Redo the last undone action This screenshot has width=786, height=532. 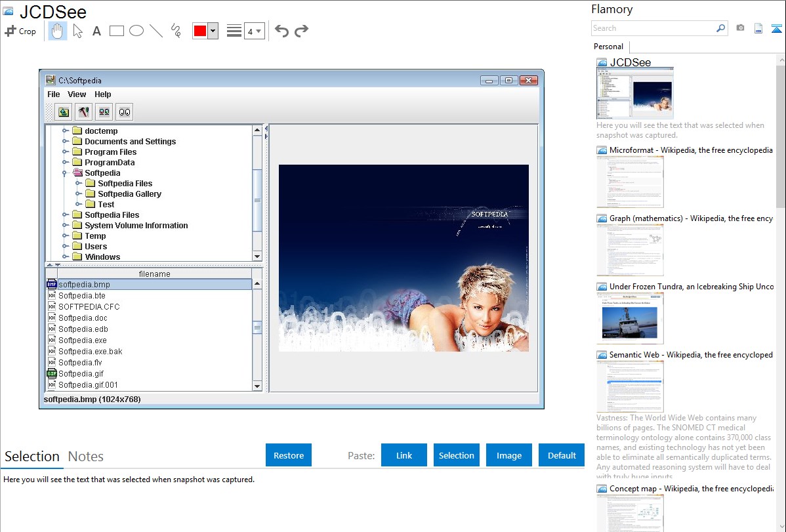pyautogui.click(x=301, y=31)
